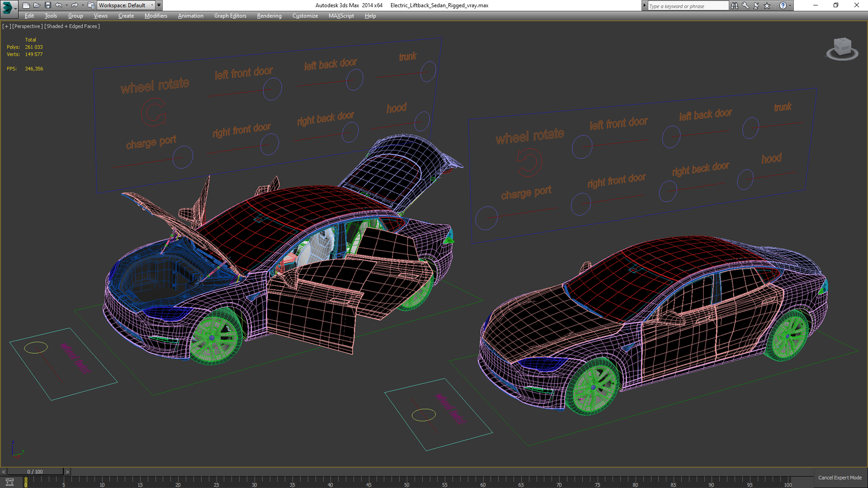The height and width of the screenshot is (488, 868).
Task: Click the Help question mark icon
Action: coord(783,5)
